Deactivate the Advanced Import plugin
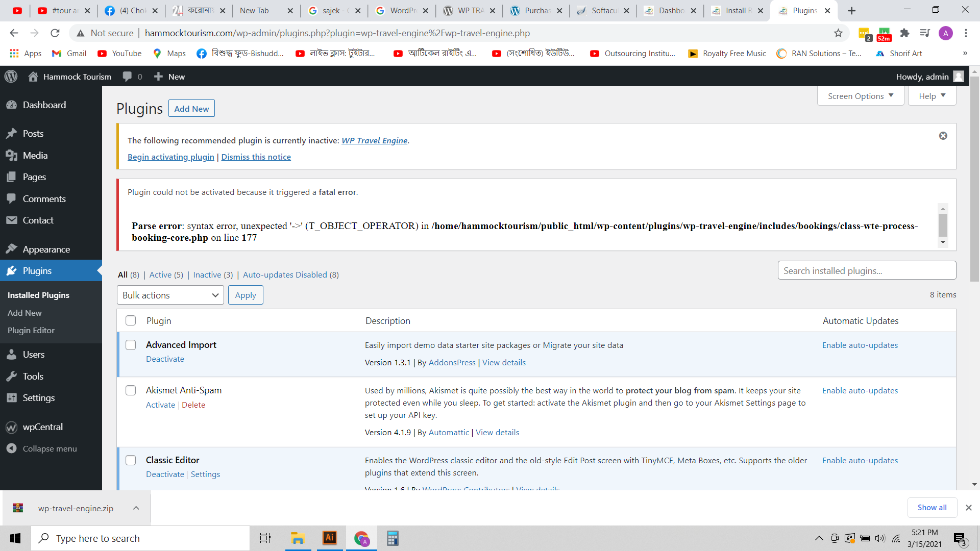The image size is (980, 551). click(165, 359)
